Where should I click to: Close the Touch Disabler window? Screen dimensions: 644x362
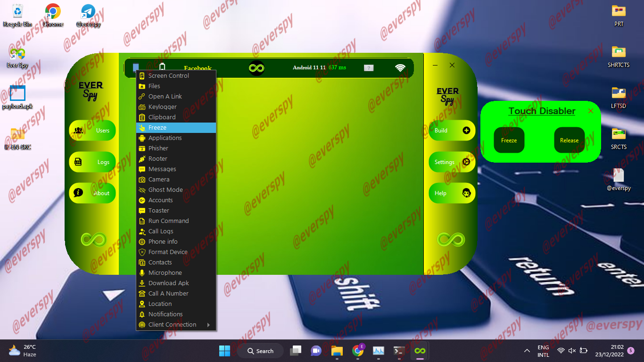(x=591, y=111)
